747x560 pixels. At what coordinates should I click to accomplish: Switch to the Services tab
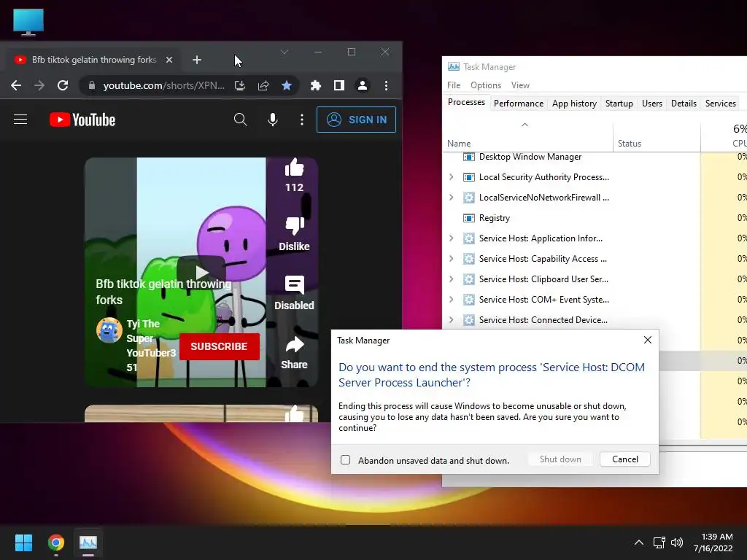tap(720, 104)
